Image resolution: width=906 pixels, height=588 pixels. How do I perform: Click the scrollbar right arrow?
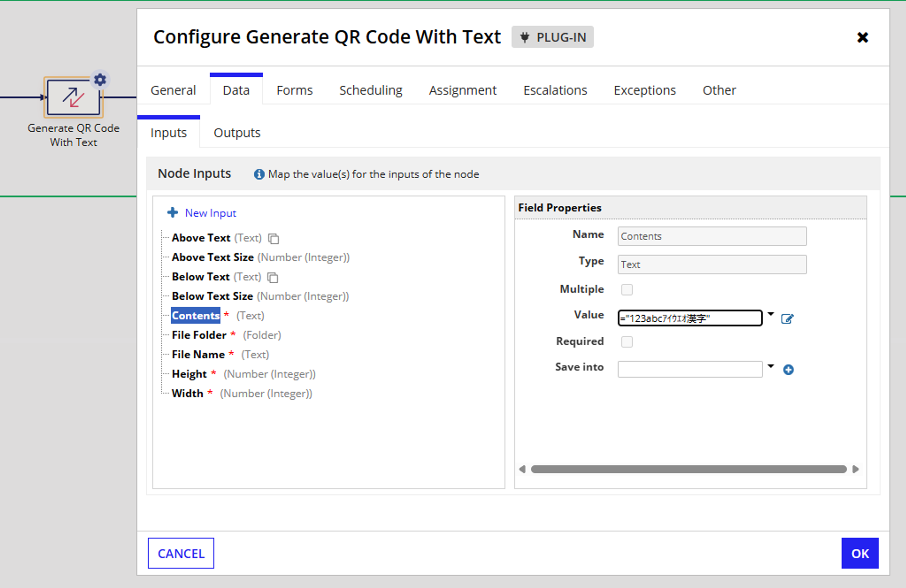(x=856, y=469)
